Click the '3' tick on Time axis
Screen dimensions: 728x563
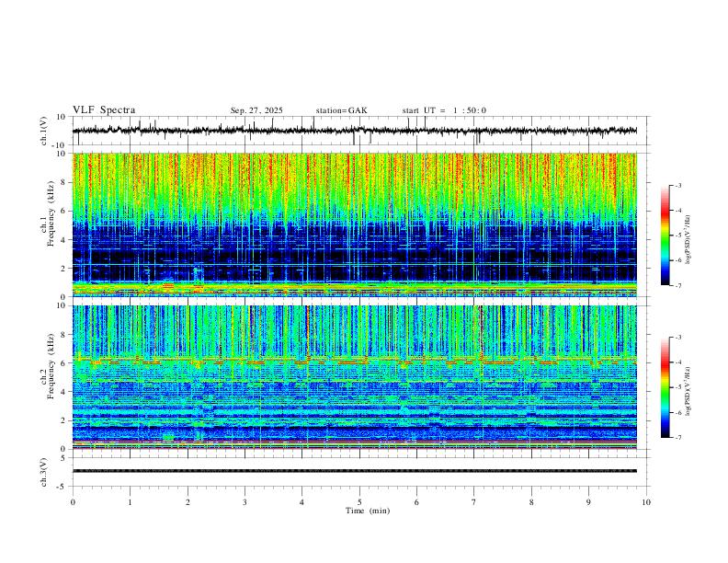[x=245, y=502]
